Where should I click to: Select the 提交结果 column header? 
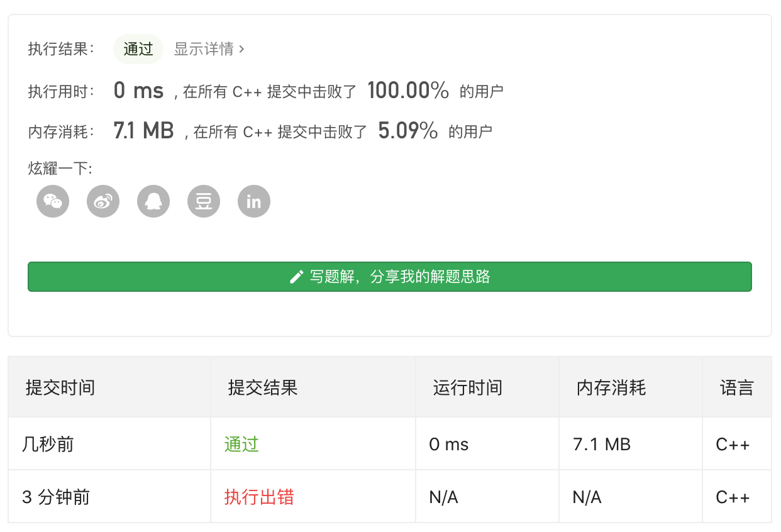[263, 387]
